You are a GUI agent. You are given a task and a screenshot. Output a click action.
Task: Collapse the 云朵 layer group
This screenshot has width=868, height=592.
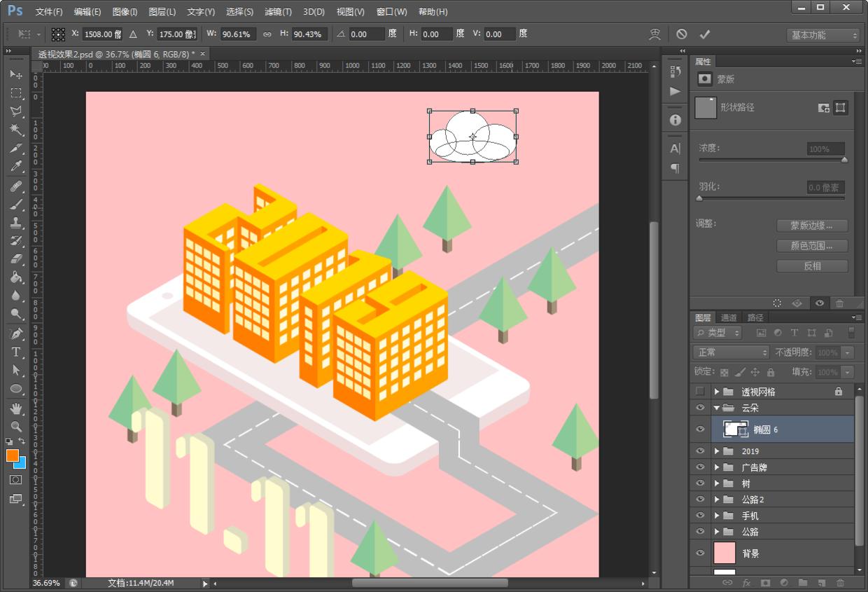[x=717, y=408]
